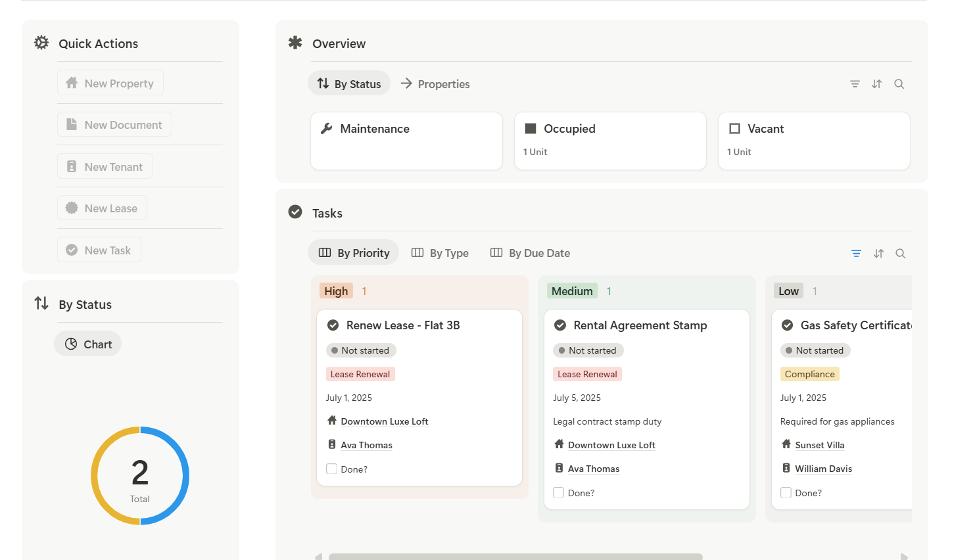The height and width of the screenshot is (560, 975).
Task: Tick Done? on Gas Safety Certificate card
Action: [786, 492]
